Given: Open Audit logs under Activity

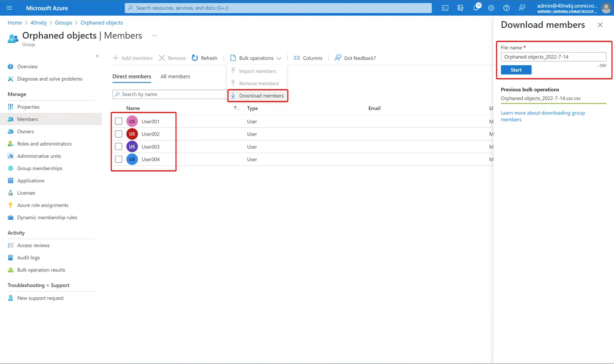Looking at the screenshot, I should click(29, 258).
